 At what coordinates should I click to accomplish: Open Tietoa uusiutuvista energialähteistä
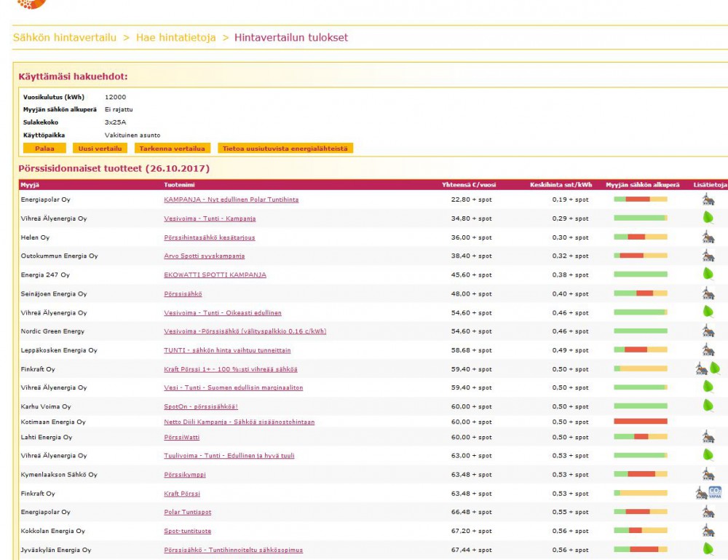(285, 149)
